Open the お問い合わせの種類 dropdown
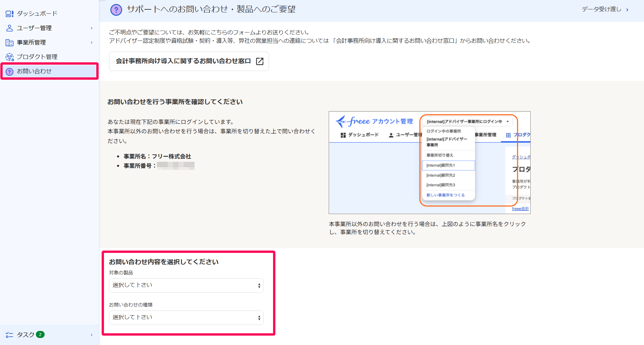 (186, 318)
